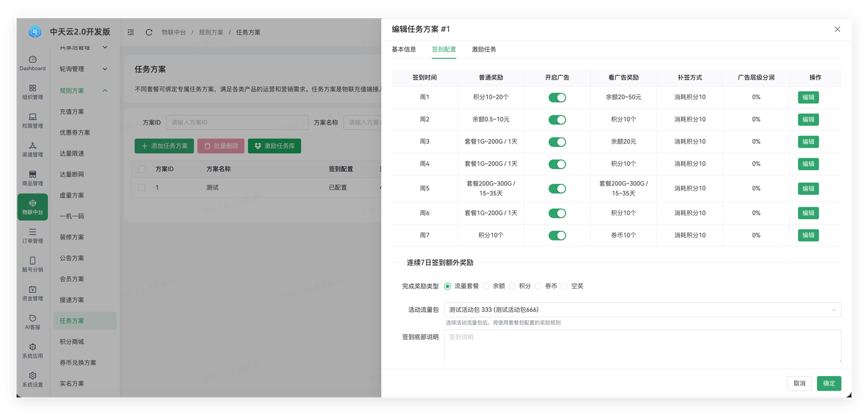Click 编辑 for the 周7 row
The height and width of the screenshot is (414, 868).
point(808,235)
